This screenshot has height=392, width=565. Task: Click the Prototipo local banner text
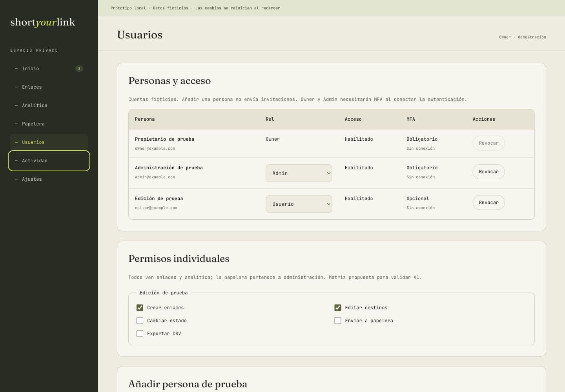[x=195, y=8]
